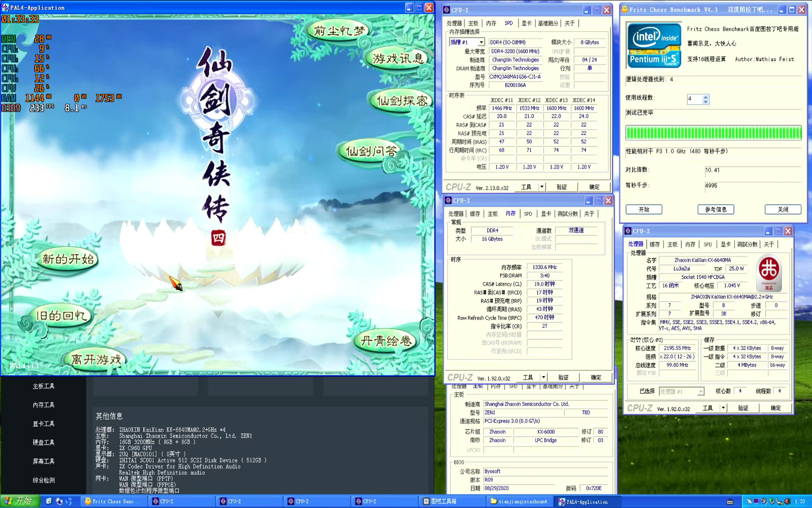Click the keyboard language bar icon
This screenshot has width=812, height=508.
click(x=730, y=501)
